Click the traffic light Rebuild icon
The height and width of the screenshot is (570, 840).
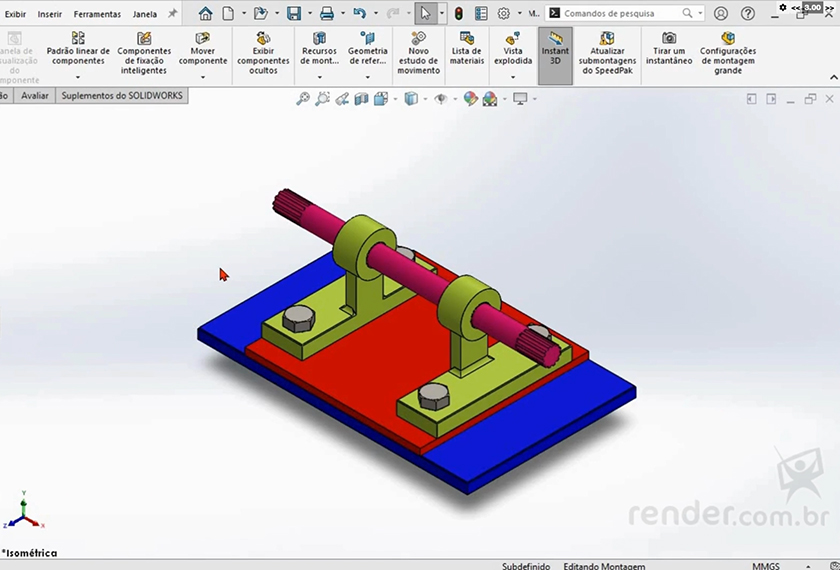tap(458, 14)
